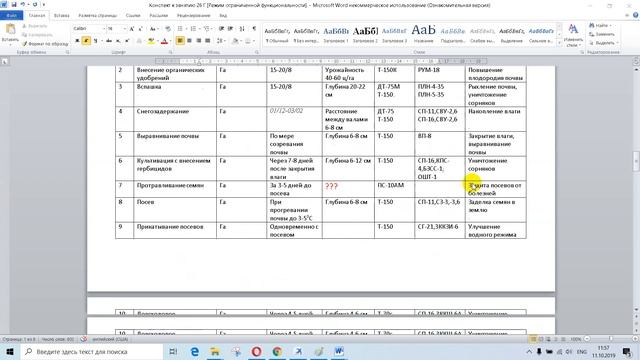Open Change Styles (Изменить стили)

573,35
